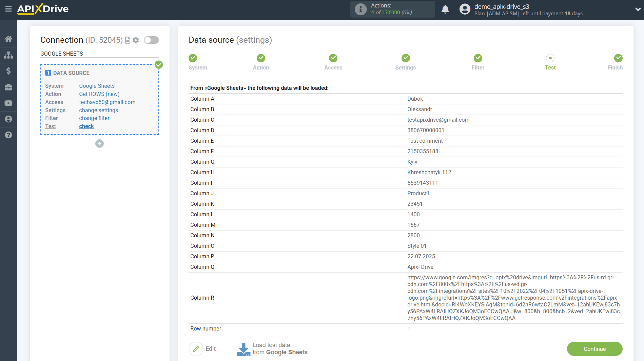
Task: Go to the Settings step
Action: [x=406, y=58]
